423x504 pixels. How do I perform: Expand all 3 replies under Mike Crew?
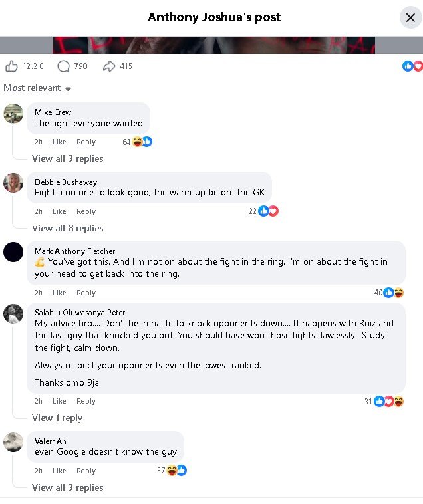coord(68,158)
